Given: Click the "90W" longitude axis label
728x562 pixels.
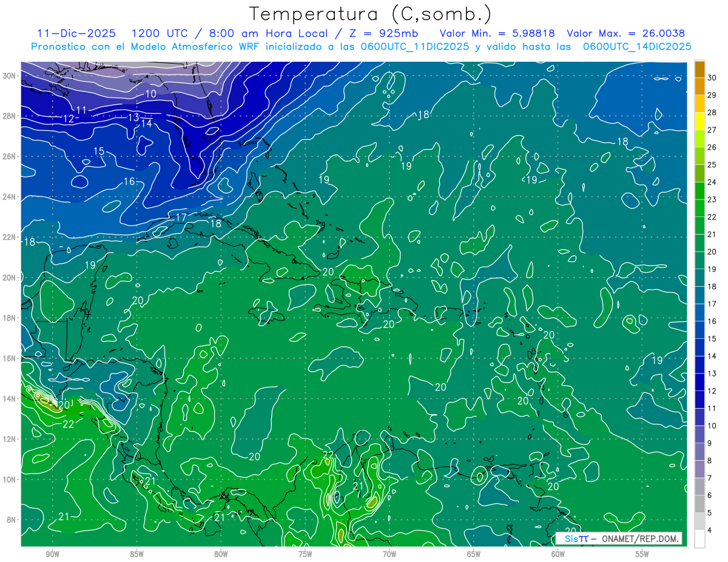Looking at the screenshot, I should click(x=52, y=554).
